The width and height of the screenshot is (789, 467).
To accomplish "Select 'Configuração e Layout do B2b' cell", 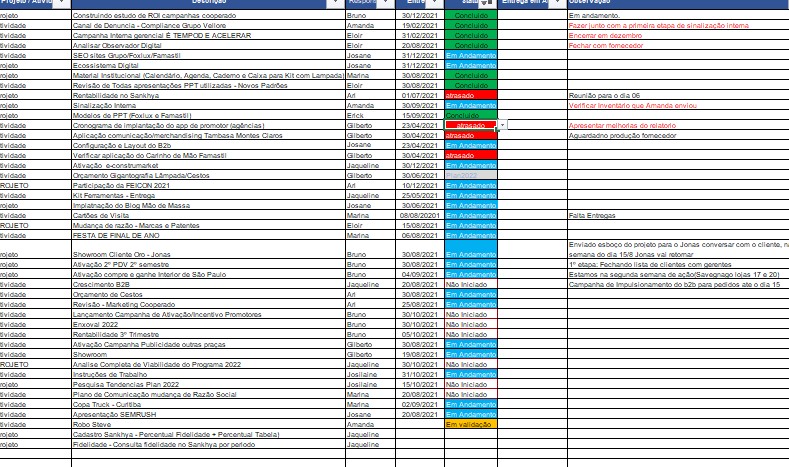I will click(208, 145).
